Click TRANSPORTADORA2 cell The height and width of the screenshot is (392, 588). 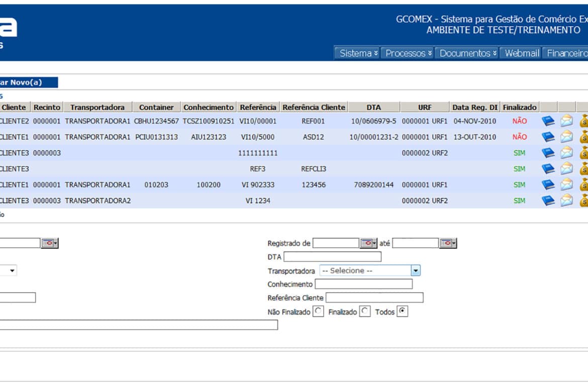(x=98, y=201)
